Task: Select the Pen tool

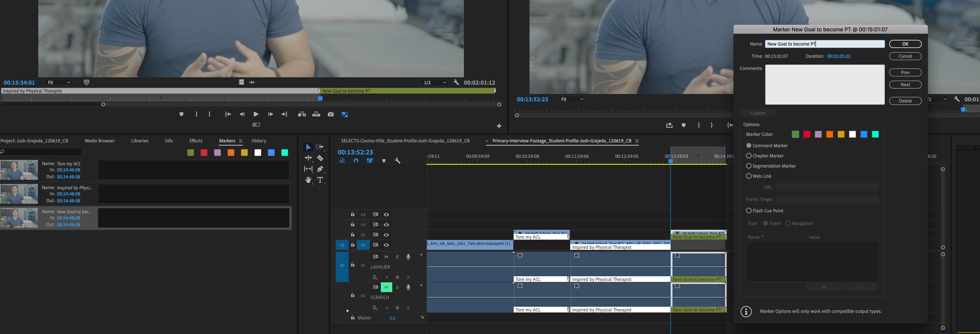Action: pyautogui.click(x=320, y=169)
